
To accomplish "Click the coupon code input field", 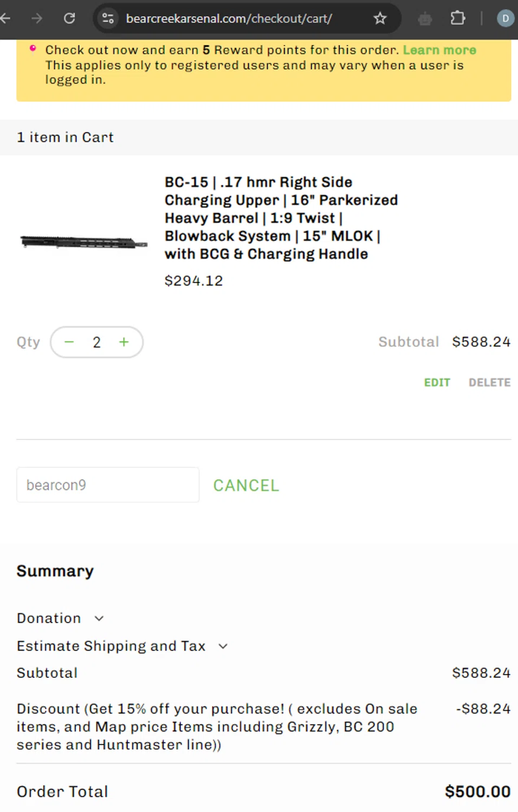I will (108, 485).
